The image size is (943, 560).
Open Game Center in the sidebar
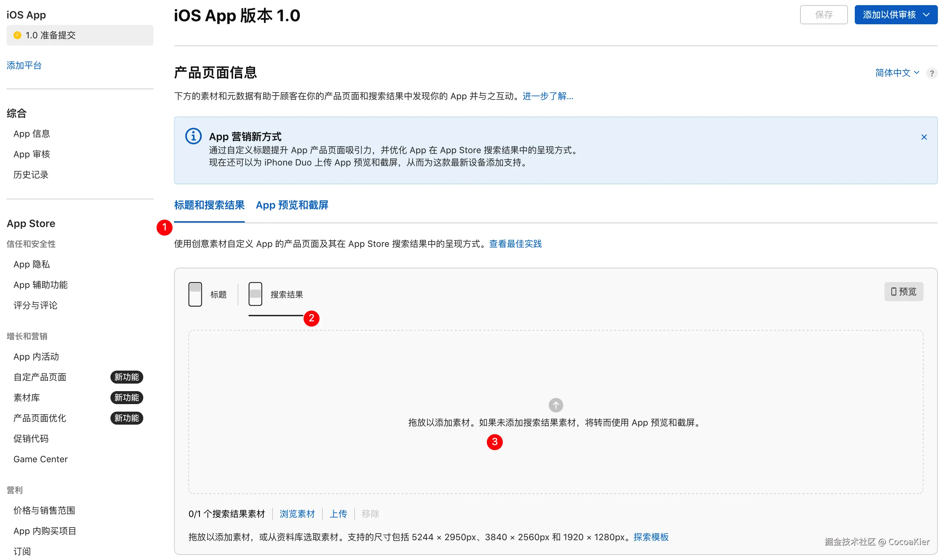(x=40, y=459)
